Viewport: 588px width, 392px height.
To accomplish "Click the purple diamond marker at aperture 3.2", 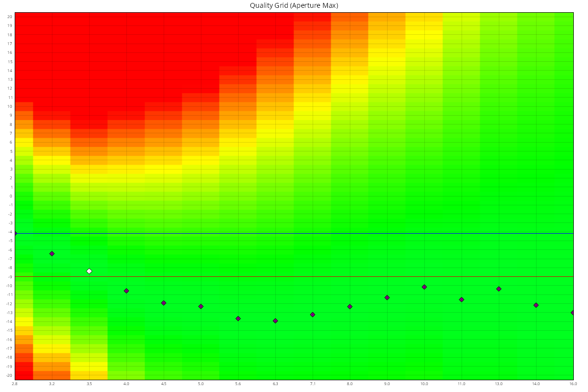I will [x=52, y=253].
